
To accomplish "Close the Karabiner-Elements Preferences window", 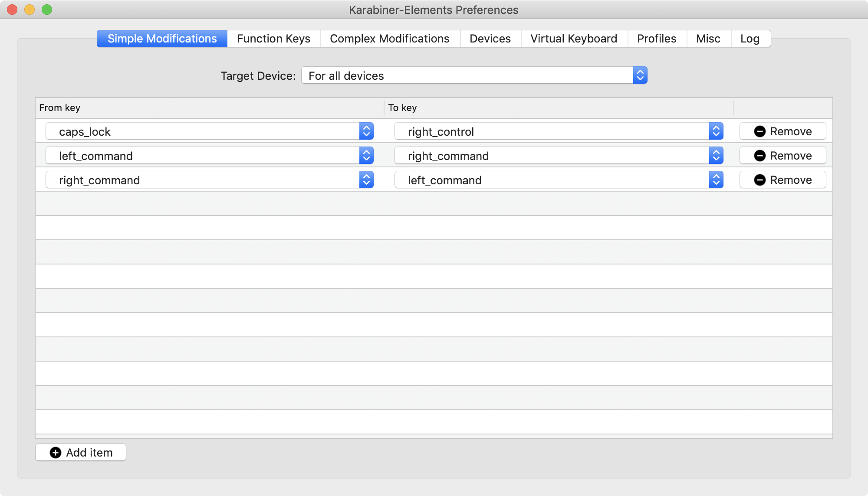I will [x=12, y=10].
